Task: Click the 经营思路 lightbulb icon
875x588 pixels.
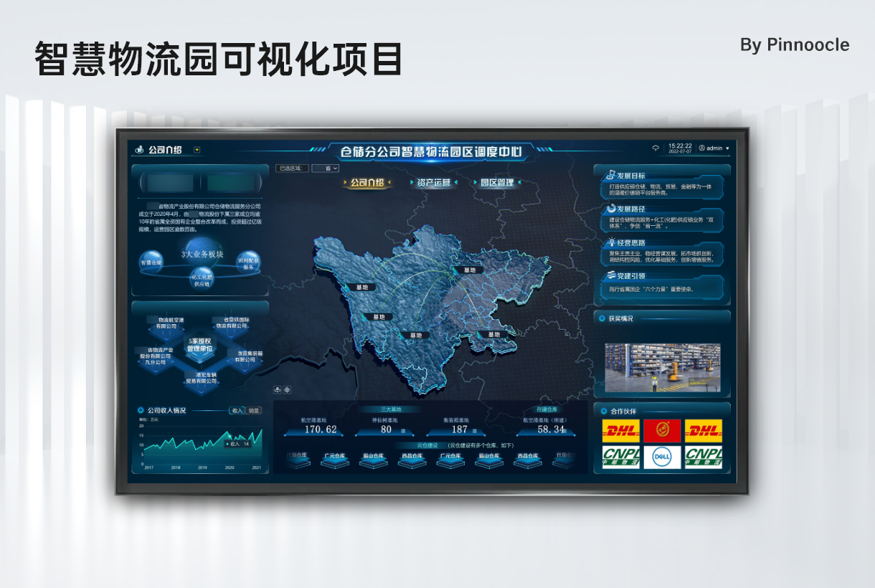Action: [x=611, y=242]
